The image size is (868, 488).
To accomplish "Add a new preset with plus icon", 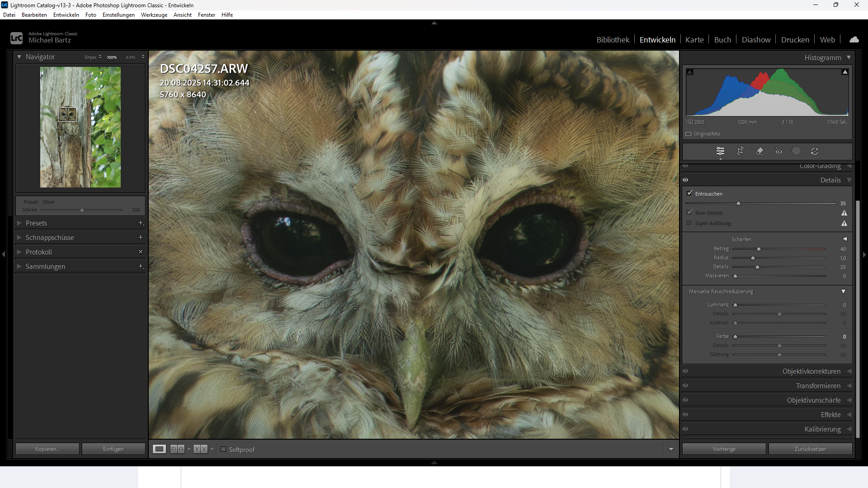I will 141,223.
